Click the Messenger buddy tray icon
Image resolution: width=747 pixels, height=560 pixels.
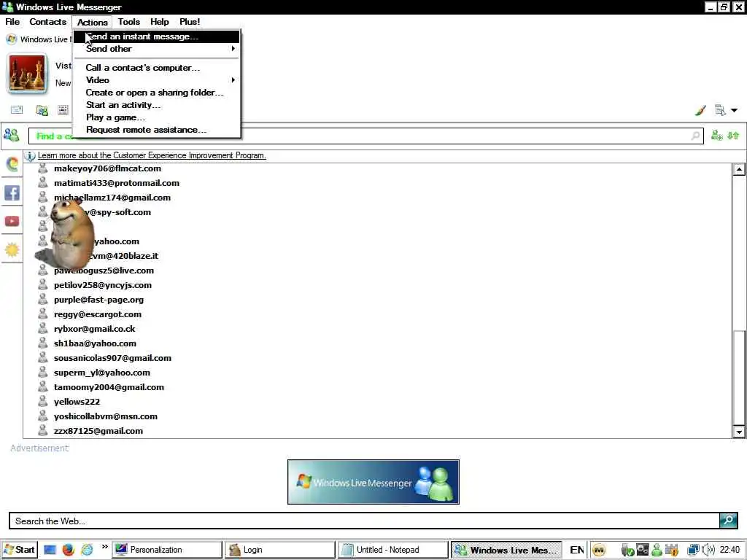[657, 550]
